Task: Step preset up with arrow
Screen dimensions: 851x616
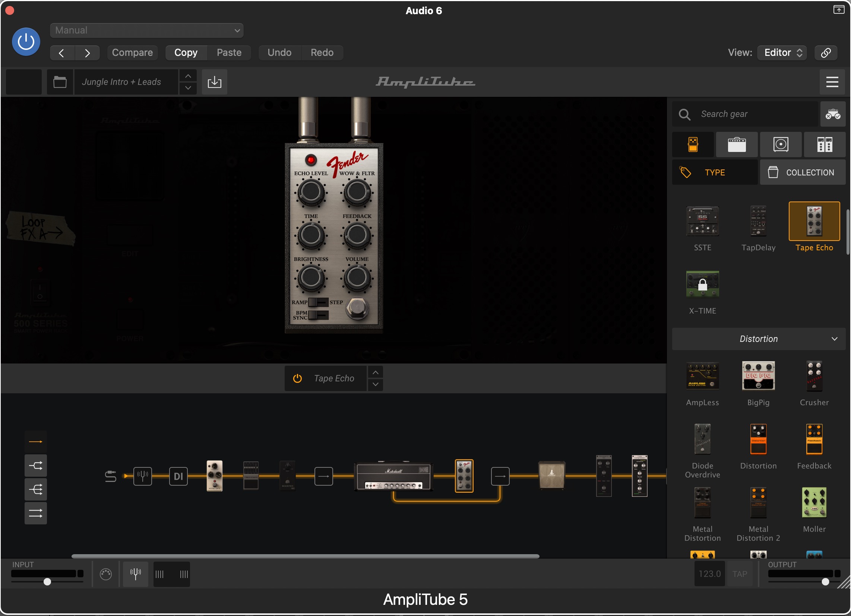Action: (x=188, y=76)
